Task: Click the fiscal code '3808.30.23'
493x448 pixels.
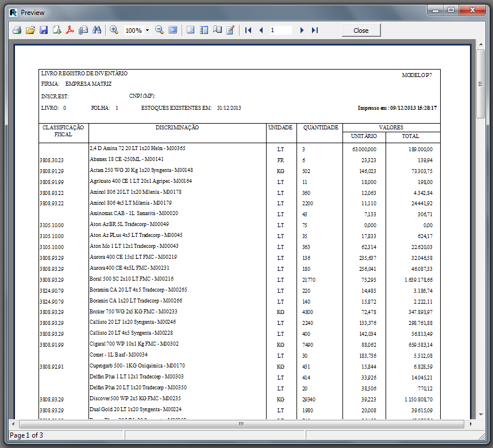Action: (52, 160)
